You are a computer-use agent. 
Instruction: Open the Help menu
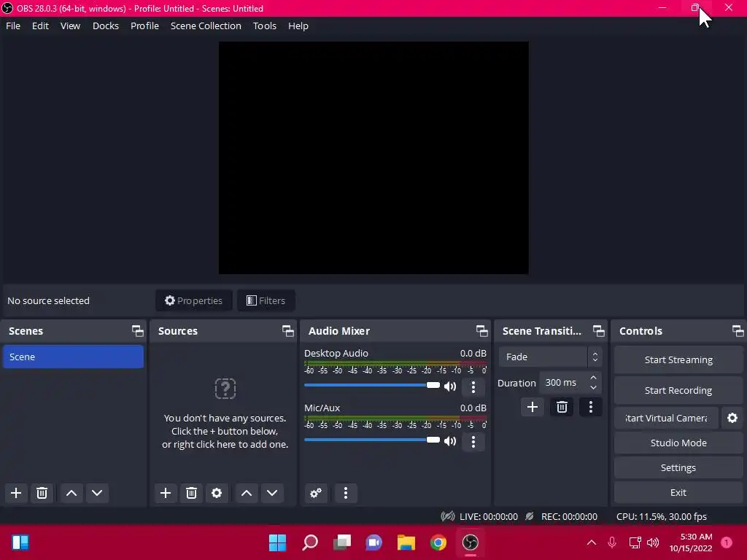point(298,26)
